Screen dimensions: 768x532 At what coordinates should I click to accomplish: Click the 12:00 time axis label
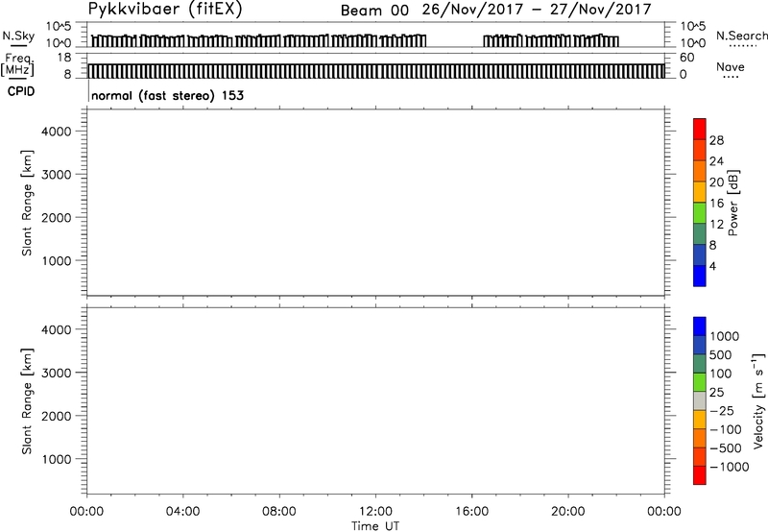coord(375,512)
